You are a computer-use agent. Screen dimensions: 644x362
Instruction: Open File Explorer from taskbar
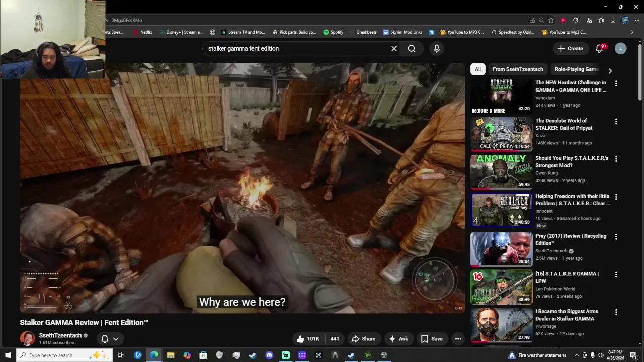[x=171, y=355]
